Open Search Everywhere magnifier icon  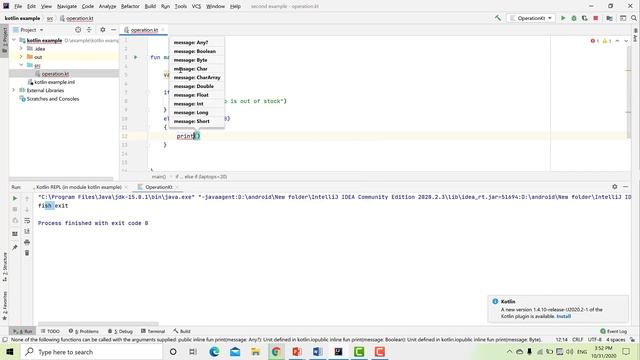[634, 18]
